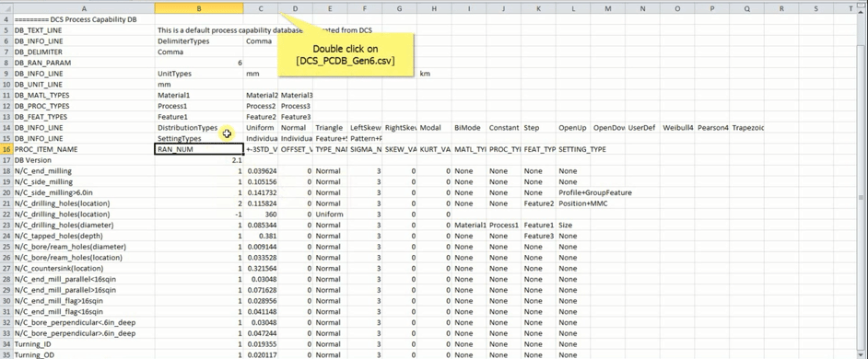Image resolution: width=868 pixels, height=359 pixels.
Task: Click row 23 Material1 cell
Action: (x=469, y=226)
